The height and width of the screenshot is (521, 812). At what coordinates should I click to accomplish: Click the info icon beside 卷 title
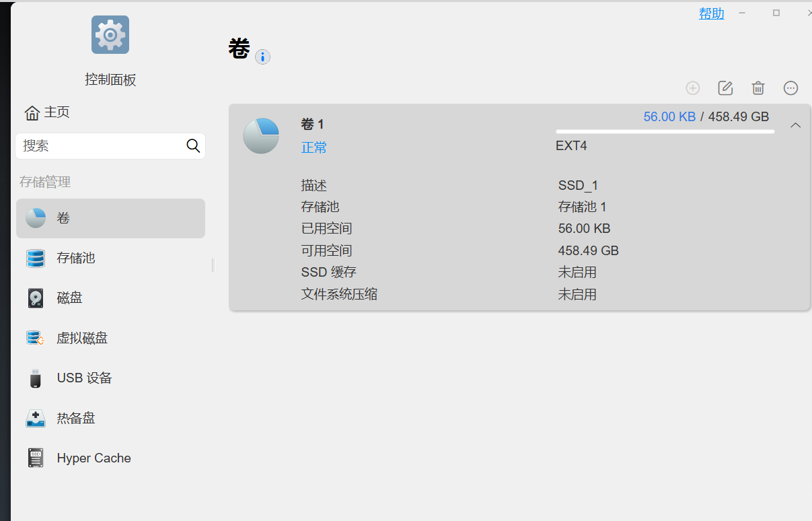coord(262,57)
